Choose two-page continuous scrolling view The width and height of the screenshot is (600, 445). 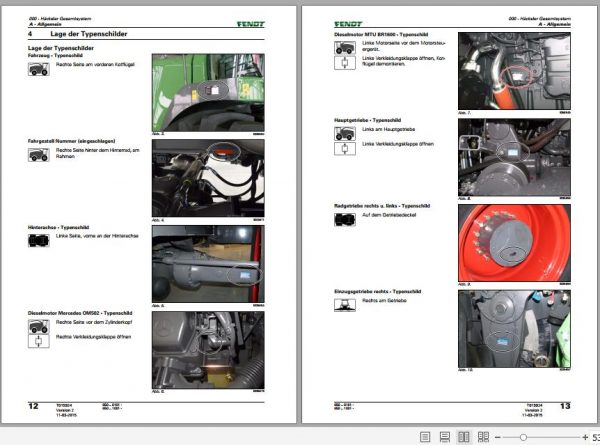(483, 437)
